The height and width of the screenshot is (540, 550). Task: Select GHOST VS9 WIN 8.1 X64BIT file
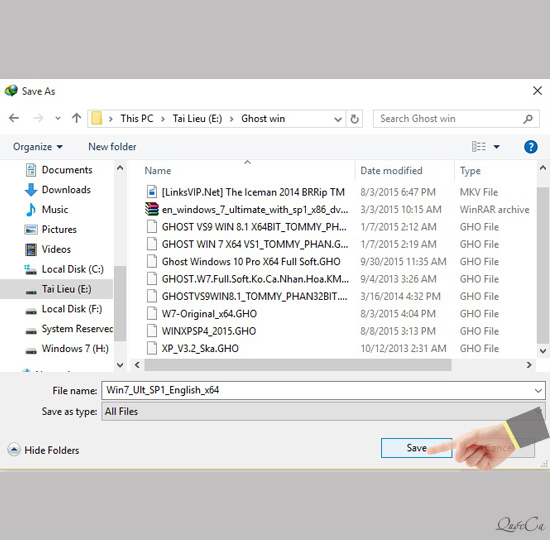pyautogui.click(x=254, y=227)
